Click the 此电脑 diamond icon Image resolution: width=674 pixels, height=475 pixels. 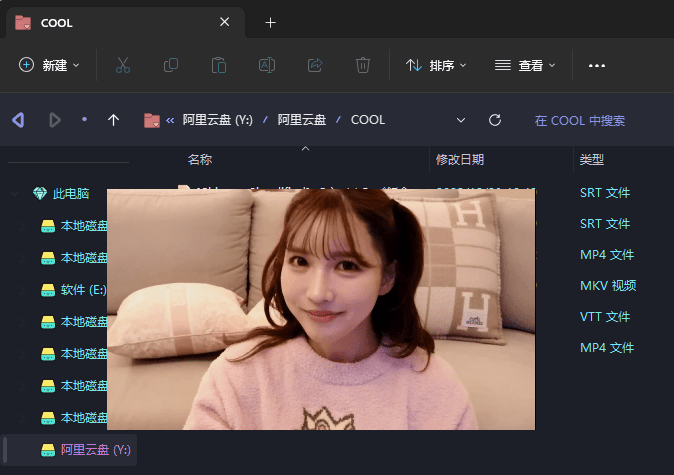40,193
